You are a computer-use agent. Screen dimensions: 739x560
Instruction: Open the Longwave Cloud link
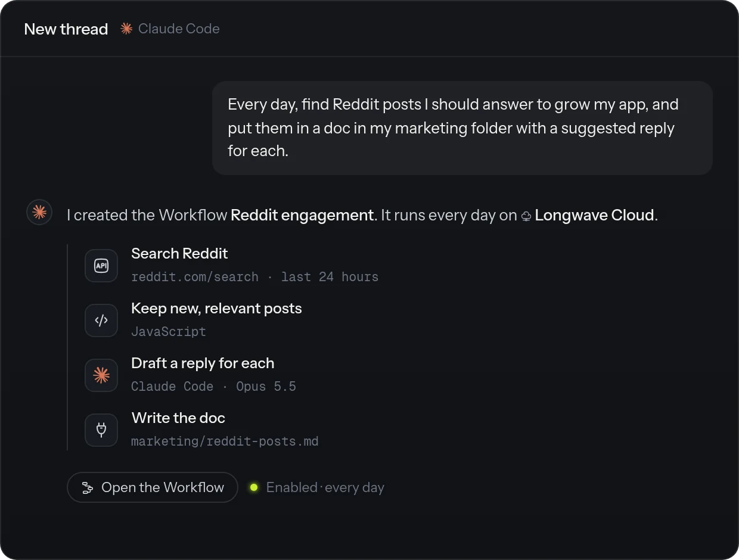[594, 215]
